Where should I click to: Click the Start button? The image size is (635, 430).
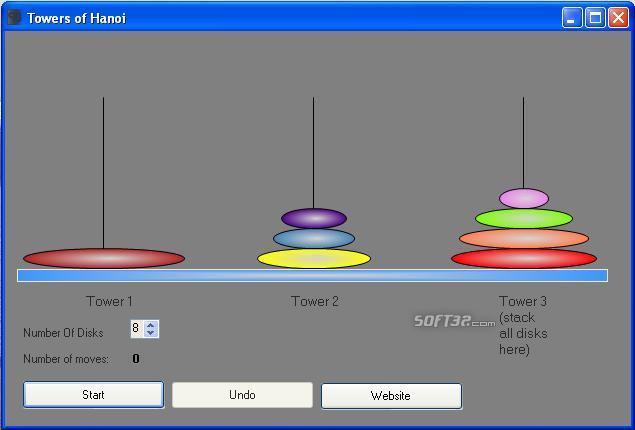[x=94, y=394]
